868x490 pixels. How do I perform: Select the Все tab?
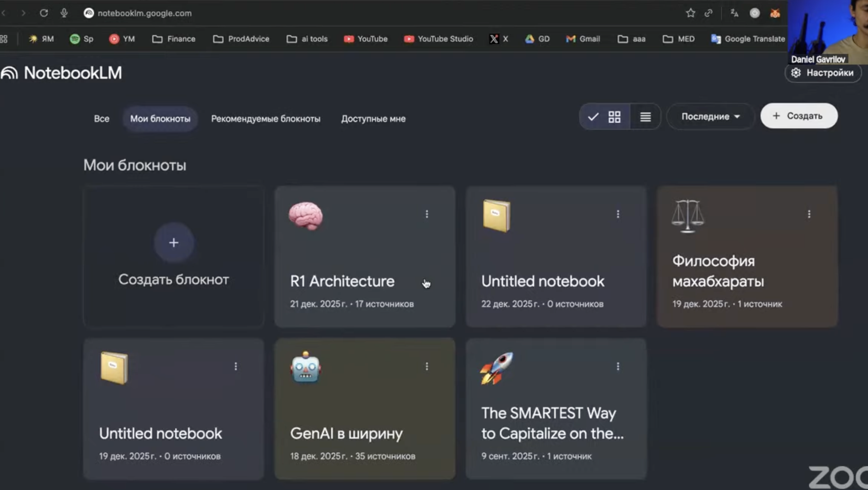click(x=102, y=119)
